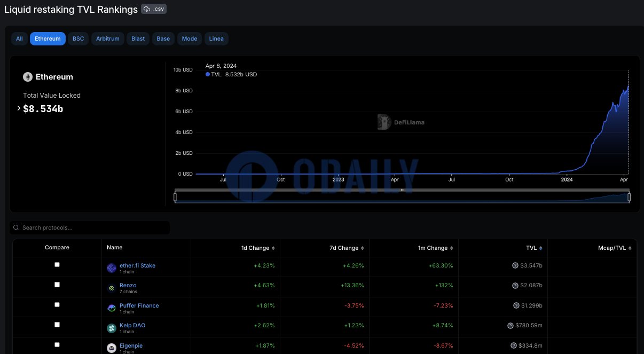Click the DefiLlama logo in chart

[x=400, y=122]
